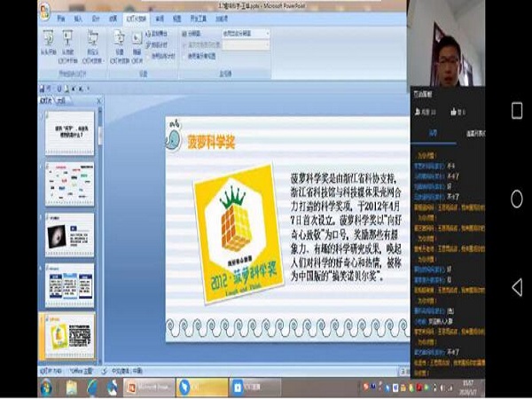This screenshot has width=532, height=399.
Task: Select the Slides tab in the thumbnail pane
Action: coord(46,100)
